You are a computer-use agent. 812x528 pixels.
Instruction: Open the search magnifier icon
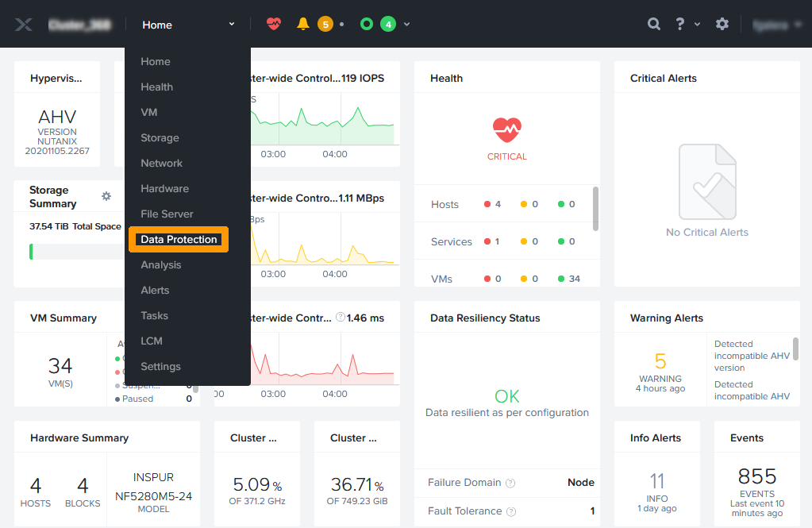click(654, 24)
